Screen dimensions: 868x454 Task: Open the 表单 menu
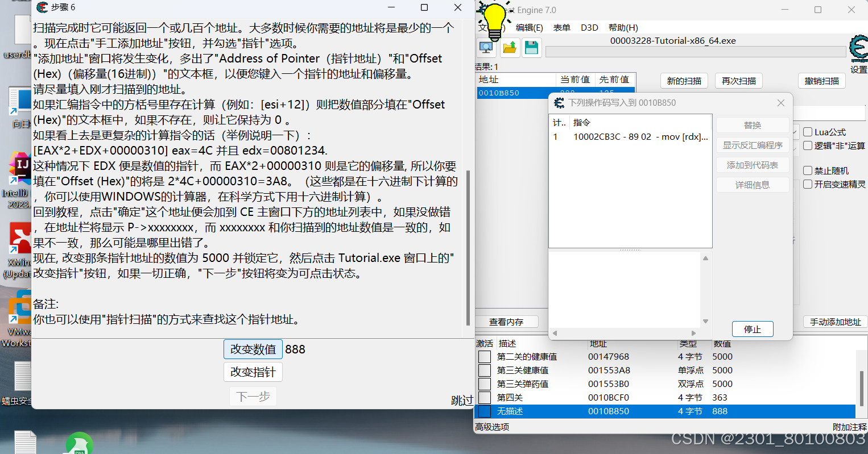coord(562,27)
